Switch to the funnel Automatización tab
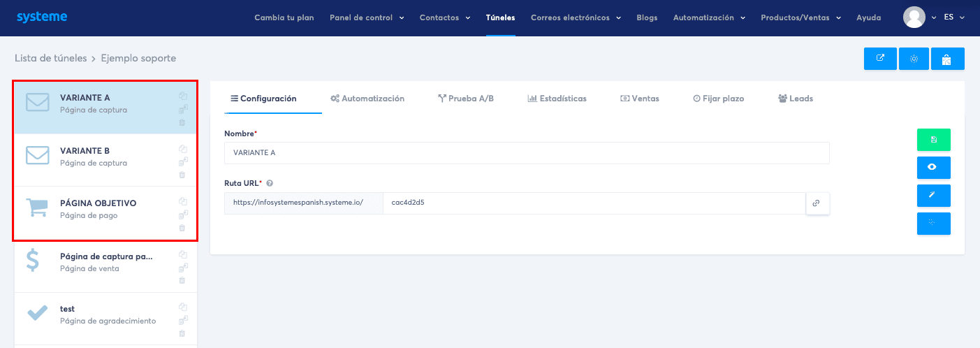The height and width of the screenshot is (348, 980). coord(367,99)
